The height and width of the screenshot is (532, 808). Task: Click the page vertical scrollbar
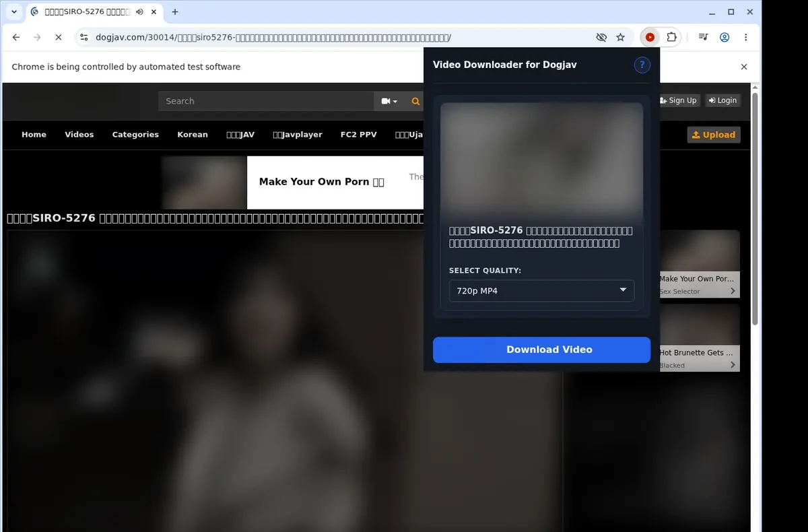pyautogui.click(x=755, y=209)
